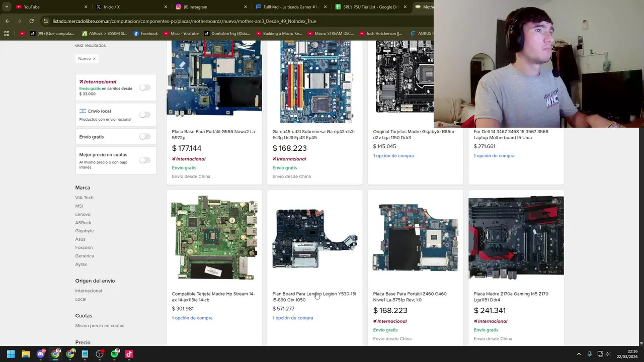Filter by brand MSI
Image resolution: width=644 pixels, height=362 pixels.
79,206
